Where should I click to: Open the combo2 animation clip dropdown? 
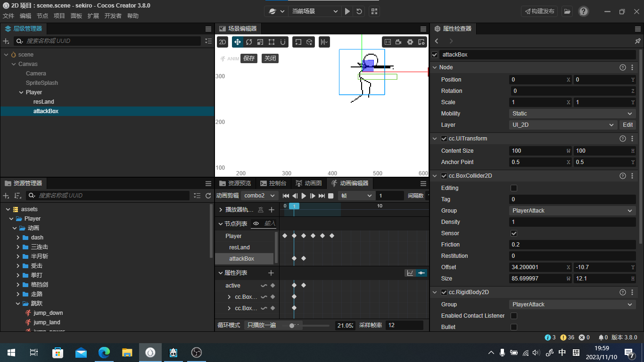click(260, 196)
